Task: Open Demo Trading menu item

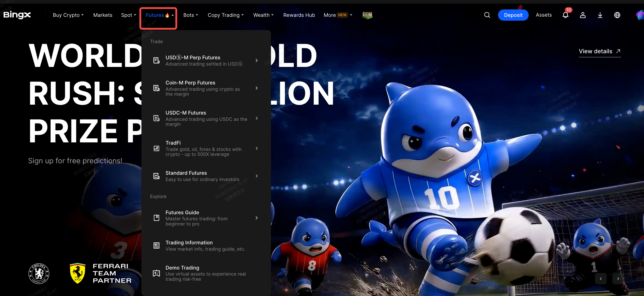Action: coord(206,273)
